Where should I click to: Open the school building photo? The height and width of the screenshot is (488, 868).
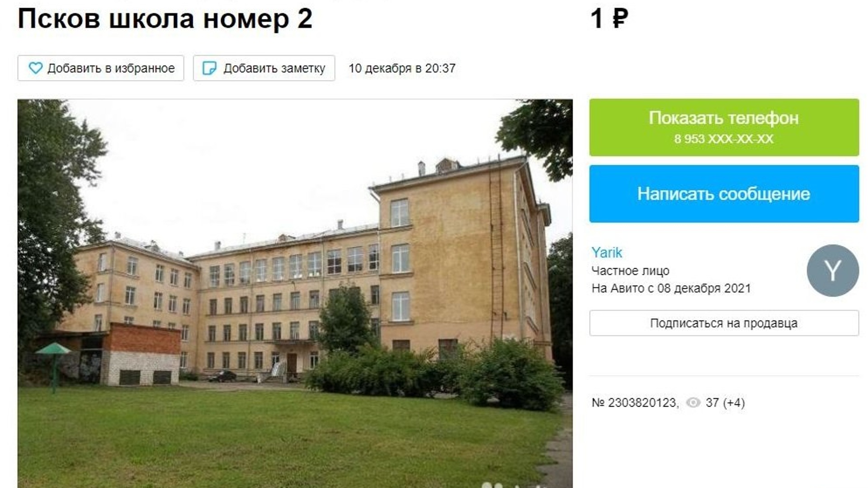[295, 294]
